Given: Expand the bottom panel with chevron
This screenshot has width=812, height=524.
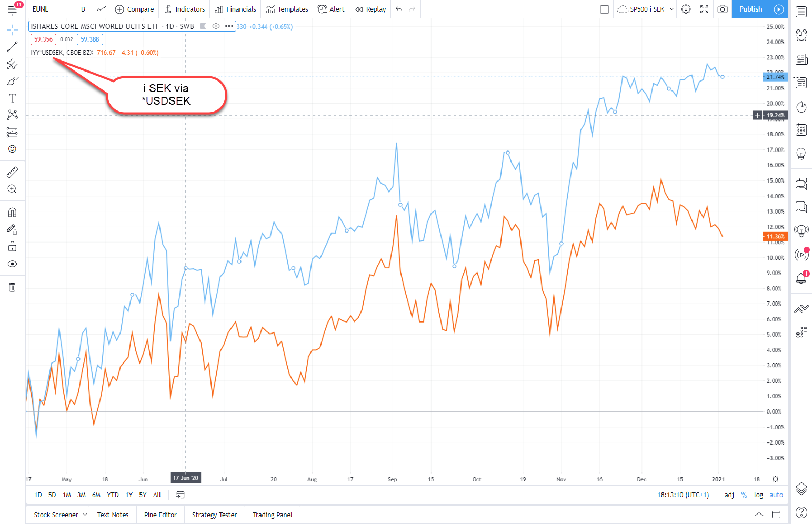Looking at the screenshot, I should (759, 515).
